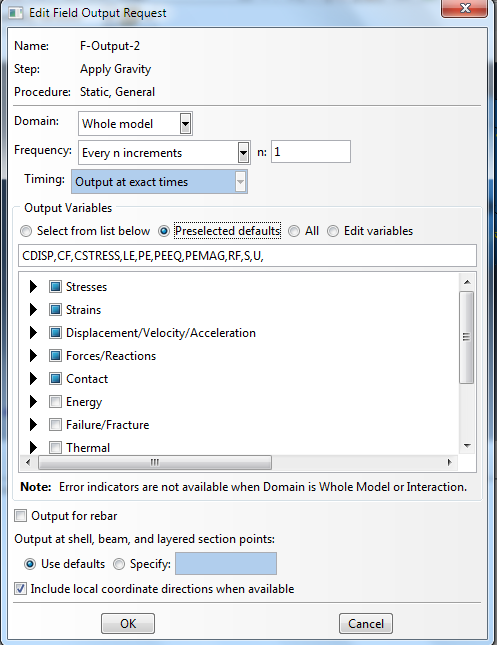Open the Frequency dropdown Every n increments
Viewport: 497px width, 645px height.
164,153
